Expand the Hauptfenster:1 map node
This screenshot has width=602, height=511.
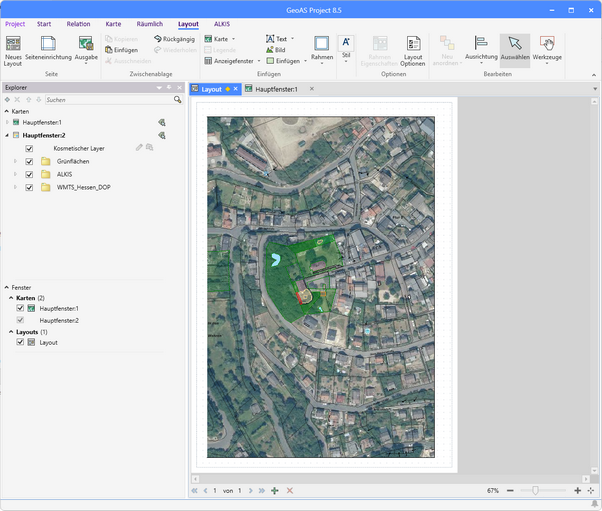pos(7,122)
